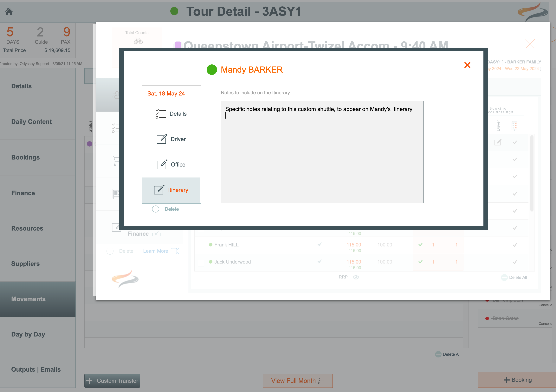This screenshot has width=556, height=392.
Task: Click the mobile device settings icon
Action: 514,126
